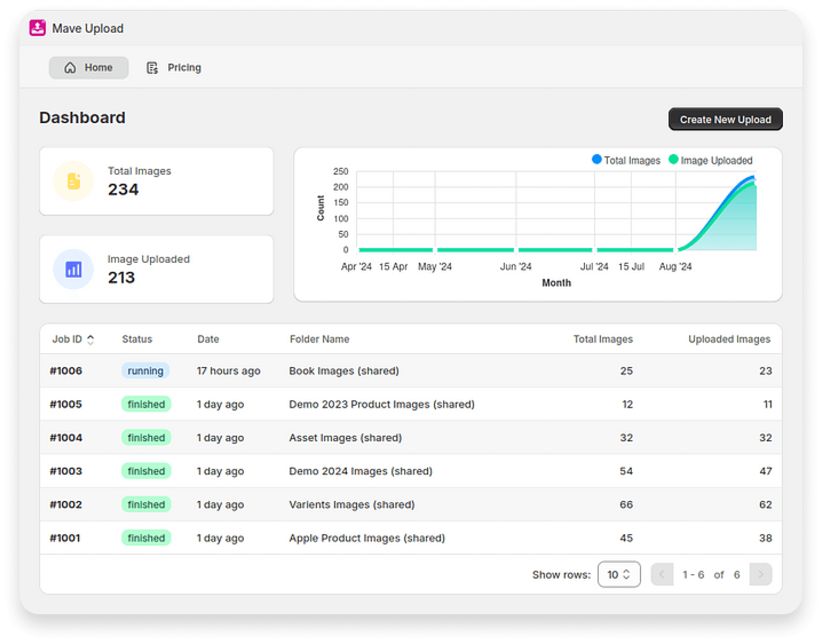Click total images 54 in job #1003

pyautogui.click(x=626, y=471)
